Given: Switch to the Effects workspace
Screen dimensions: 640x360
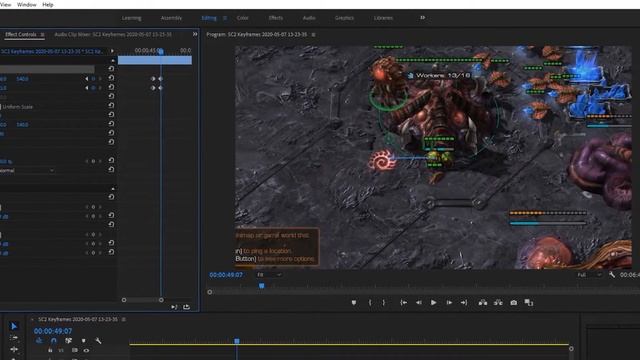Looking at the screenshot, I should point(276,18).
